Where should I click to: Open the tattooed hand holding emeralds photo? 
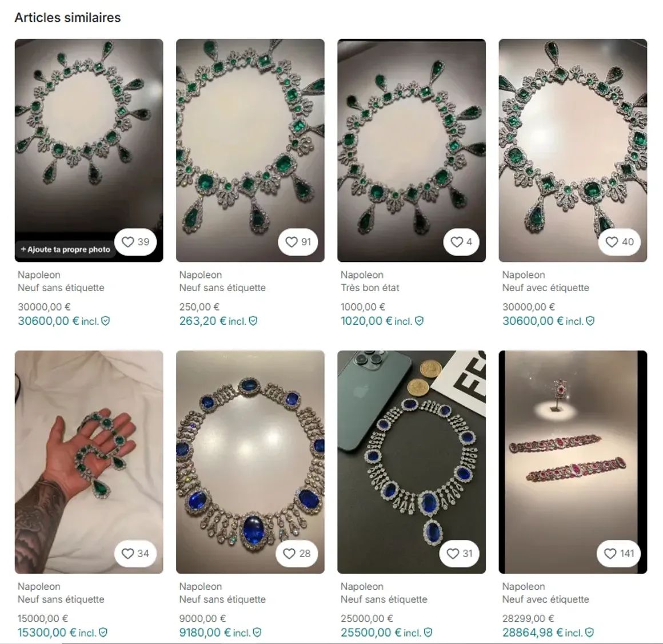click(x=89, y=462)
